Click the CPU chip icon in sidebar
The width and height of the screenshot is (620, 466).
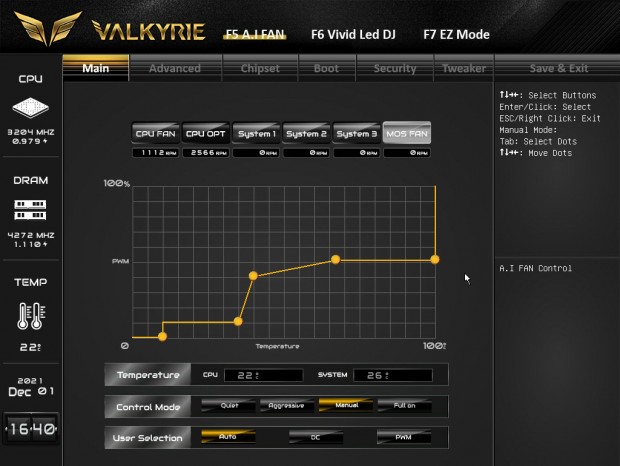(x=30, y=108)
